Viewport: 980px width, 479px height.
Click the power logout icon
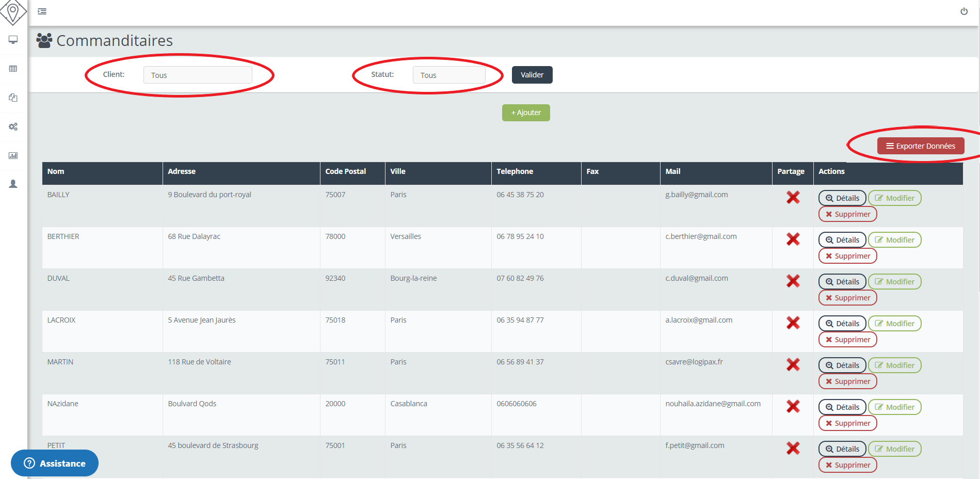(963, 11)
